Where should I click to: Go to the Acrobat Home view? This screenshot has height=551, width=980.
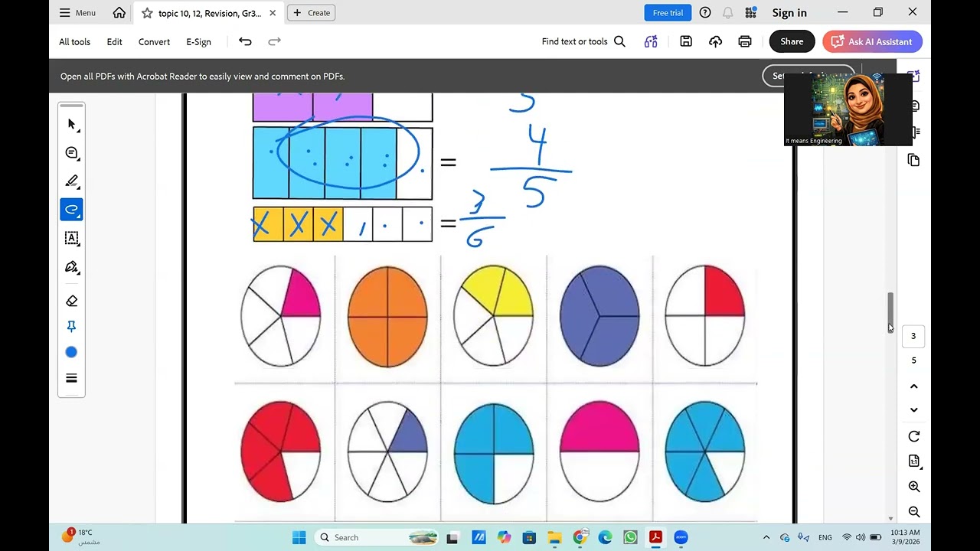119,12
